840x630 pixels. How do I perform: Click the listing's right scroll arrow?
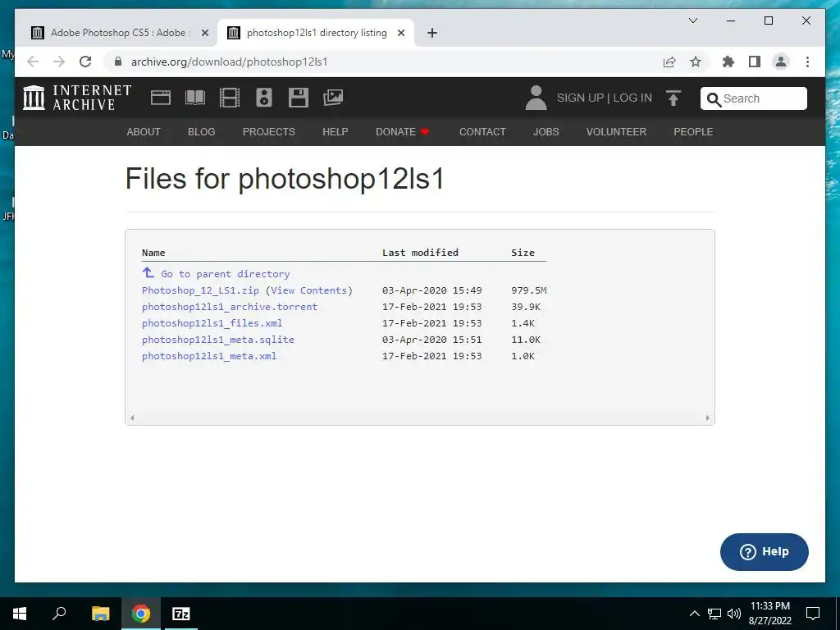tap(708, 418)
